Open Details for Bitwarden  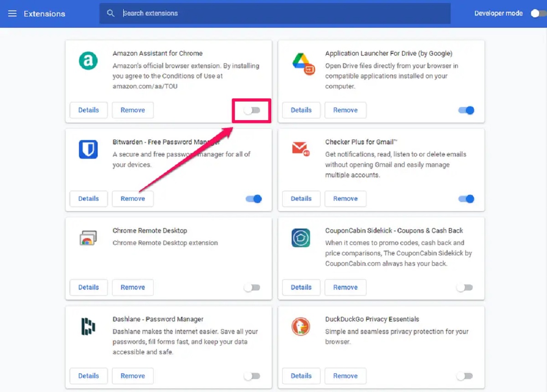tap(88, 199)
